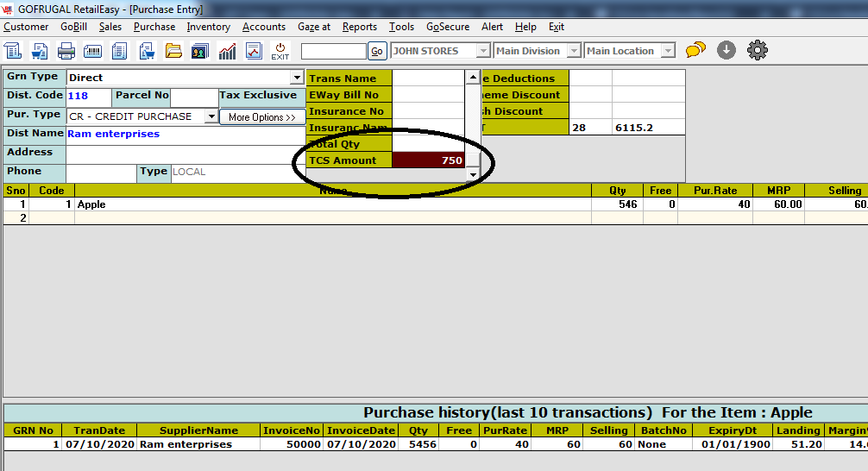Screen dimensions: 868x471
Task: Open the Grn Type dropdown arrow
Action: pos(298,78)
